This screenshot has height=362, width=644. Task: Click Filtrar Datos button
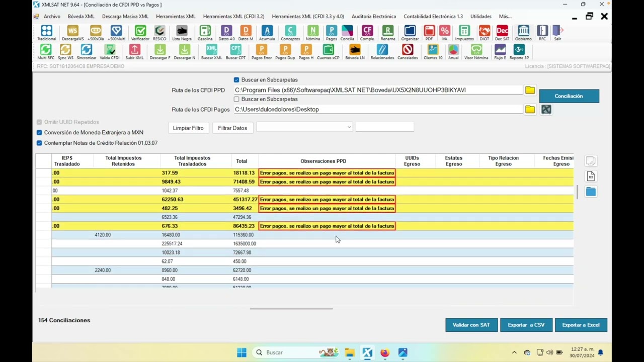(232, 128)
